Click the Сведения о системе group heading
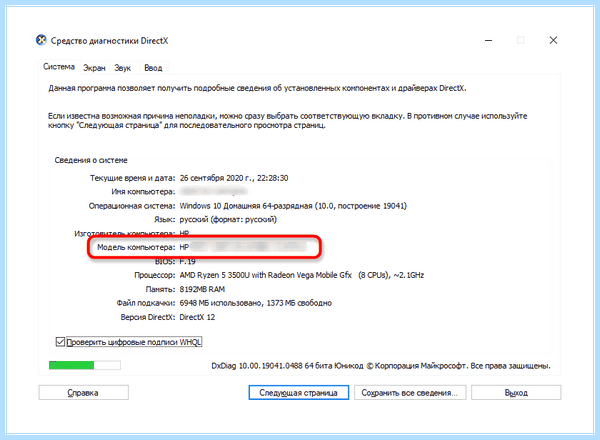 tap(91, 160)
